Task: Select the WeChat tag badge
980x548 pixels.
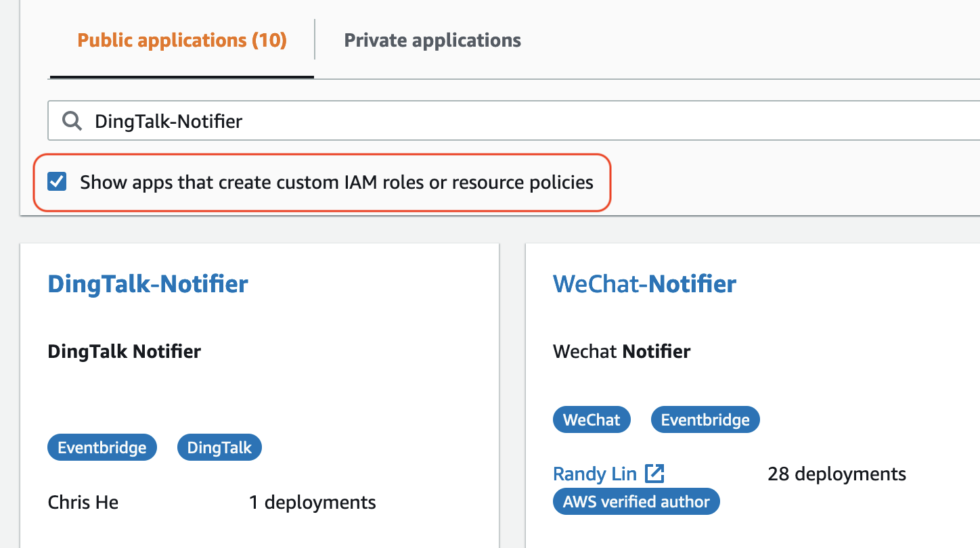Action: 592,419
